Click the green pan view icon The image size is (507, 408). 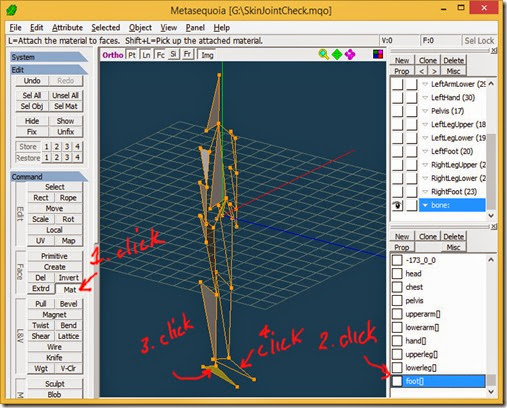click(337, 54)
